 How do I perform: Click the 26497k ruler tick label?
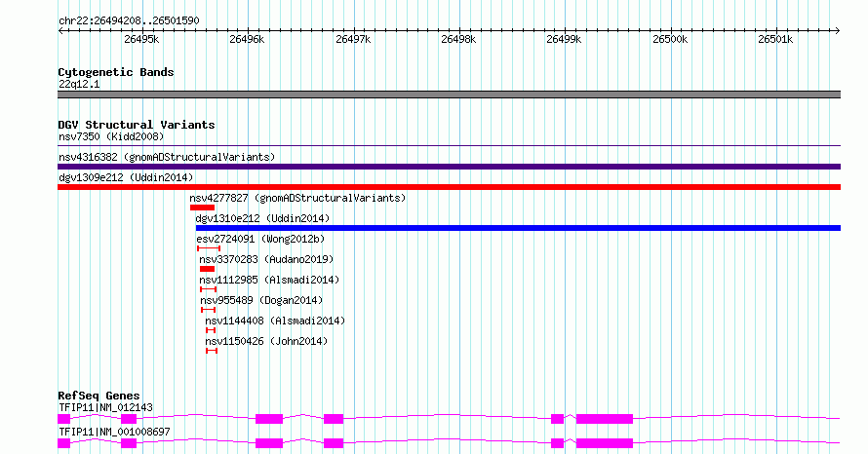pos(353,39)
